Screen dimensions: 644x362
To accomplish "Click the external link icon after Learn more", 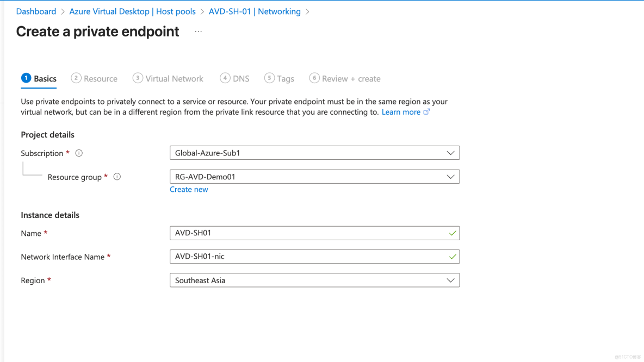I will pos(427,111).
